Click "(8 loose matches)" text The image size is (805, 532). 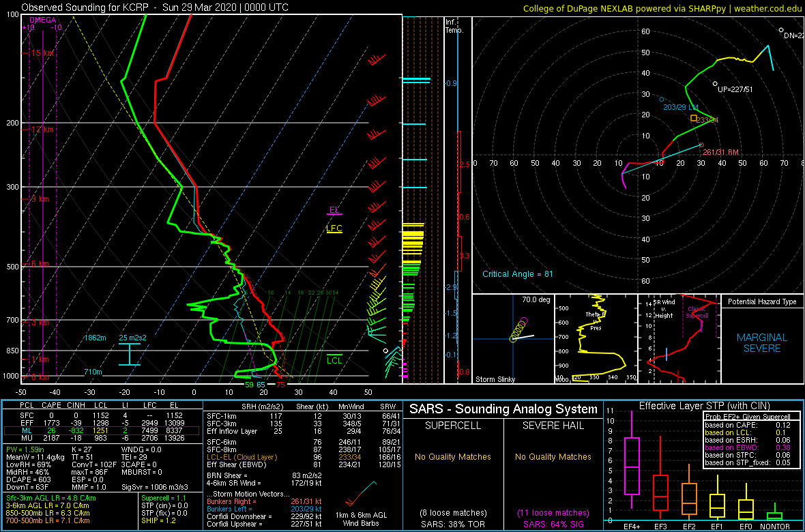pyautogui.click(x=454, y=513)
